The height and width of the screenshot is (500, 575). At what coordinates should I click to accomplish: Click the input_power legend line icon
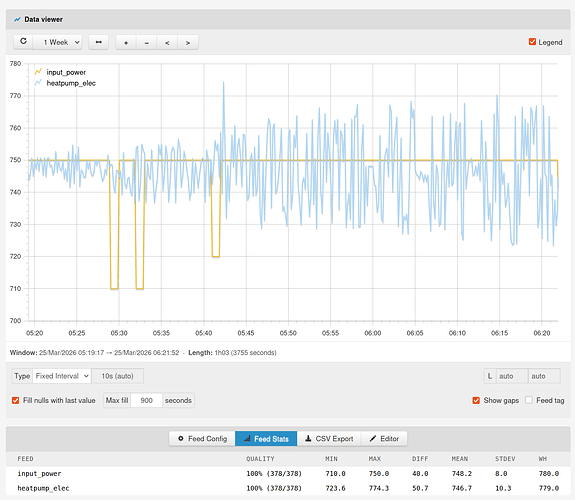38,72
